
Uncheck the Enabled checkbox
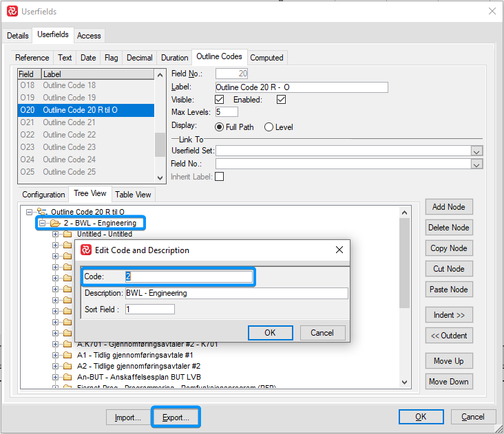point(281,100)
